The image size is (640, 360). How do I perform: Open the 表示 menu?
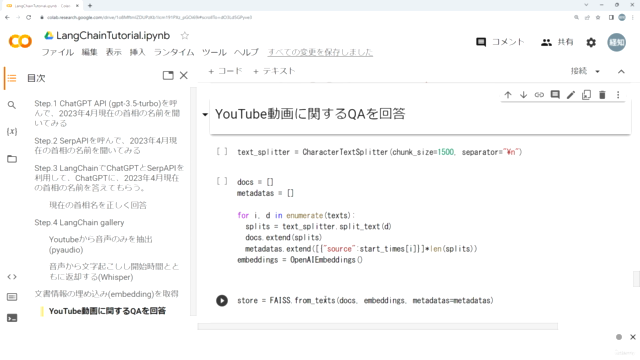point(113,52)
